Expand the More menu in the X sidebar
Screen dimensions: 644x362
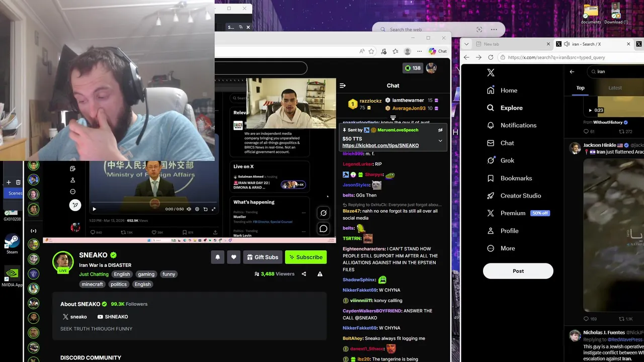click(x=501, y=248)
